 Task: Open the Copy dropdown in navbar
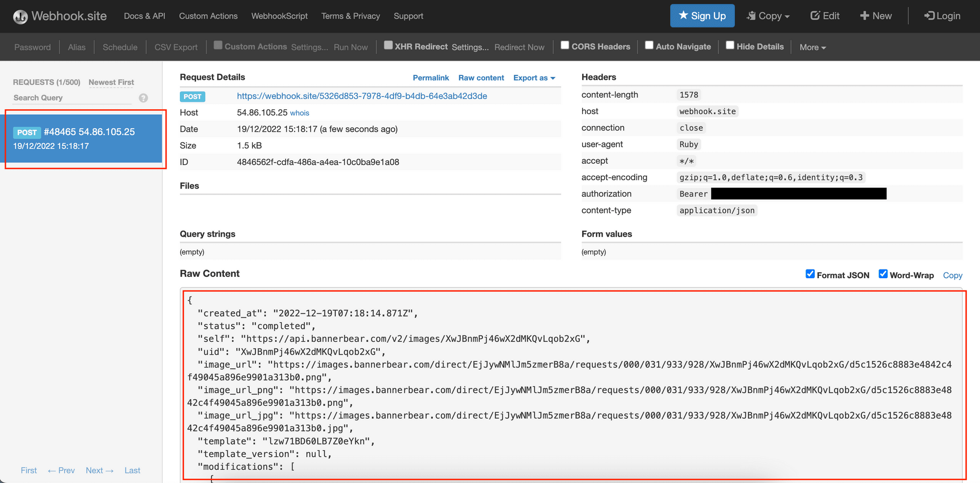coord(768,16)
